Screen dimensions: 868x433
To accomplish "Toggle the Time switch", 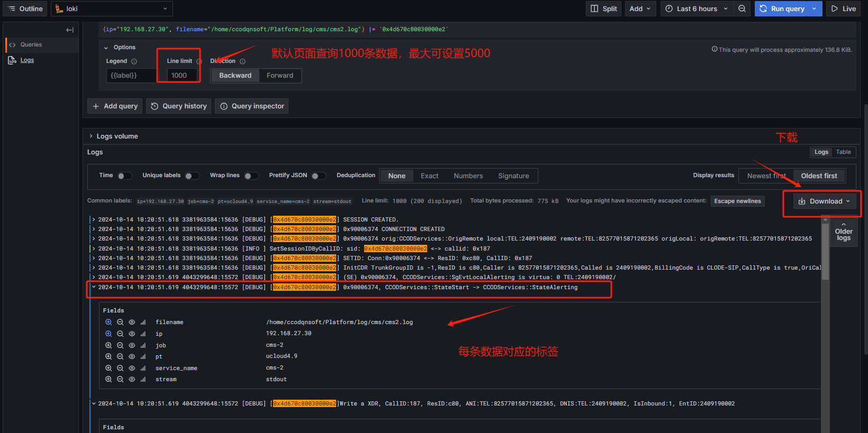I will coord(124,176).
